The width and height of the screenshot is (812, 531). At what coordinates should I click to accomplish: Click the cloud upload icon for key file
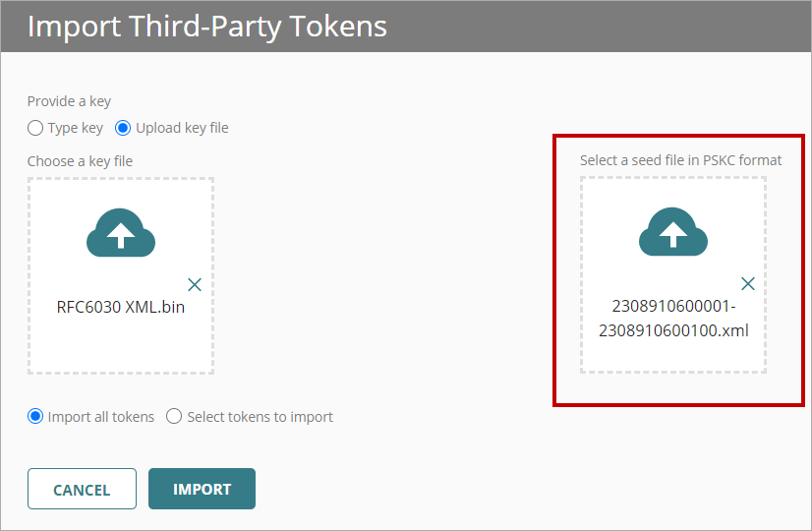[x=121, y=232]
